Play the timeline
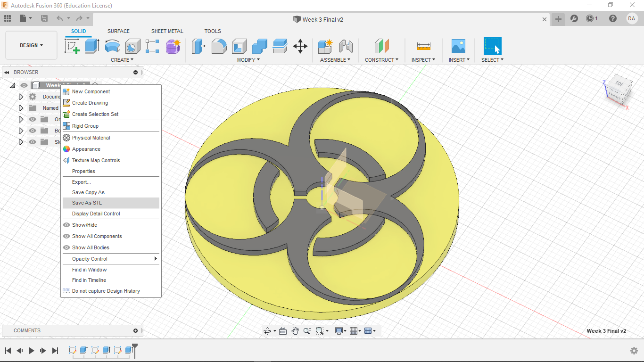Image resolution: width=644 pixels, height=362 pixels. [32, 351]
